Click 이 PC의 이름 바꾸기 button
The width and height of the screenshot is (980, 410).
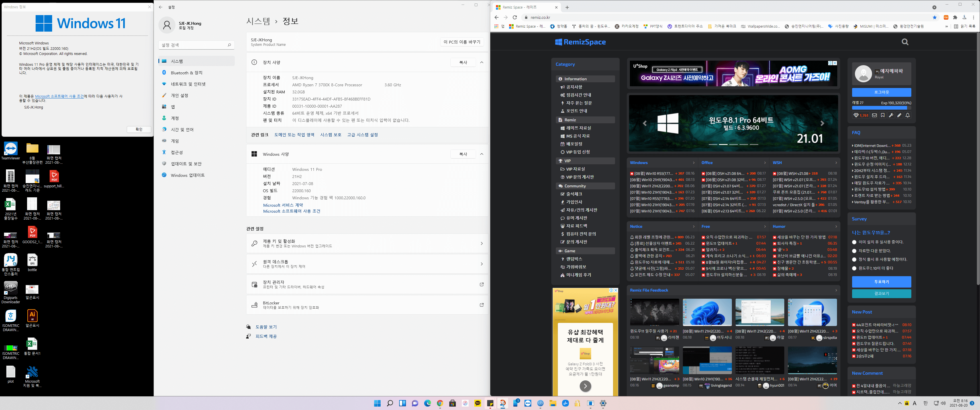pos(462,42)
